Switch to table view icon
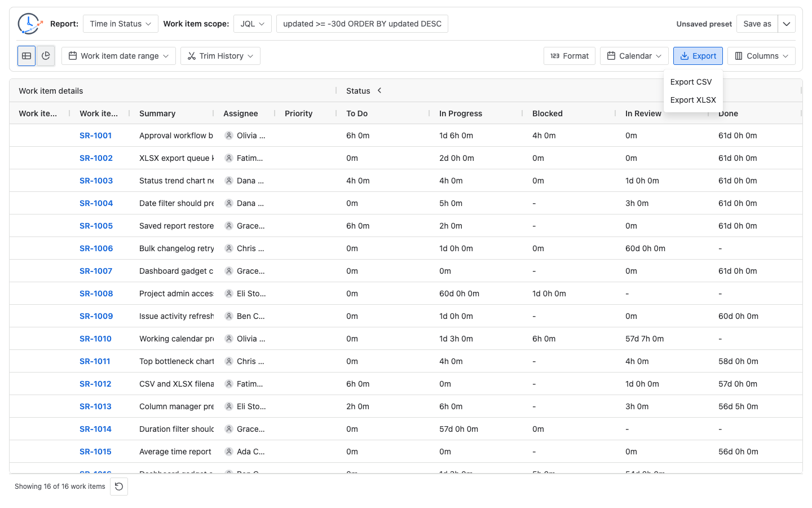The width and height of the screenshot is (812, 508). pos(27,56)
